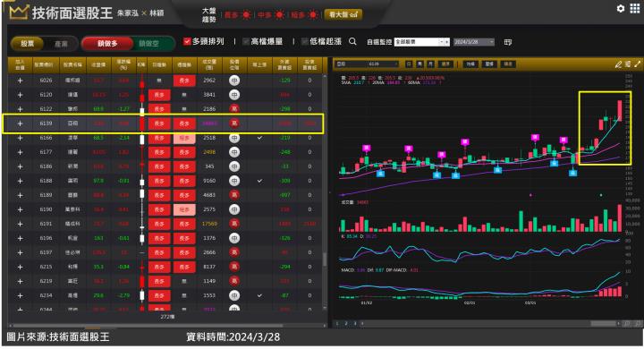Viewport: 644px width, 349px height.
Task: Open the 自選監控 全部股票 dropdown
Action: point(422,42)
